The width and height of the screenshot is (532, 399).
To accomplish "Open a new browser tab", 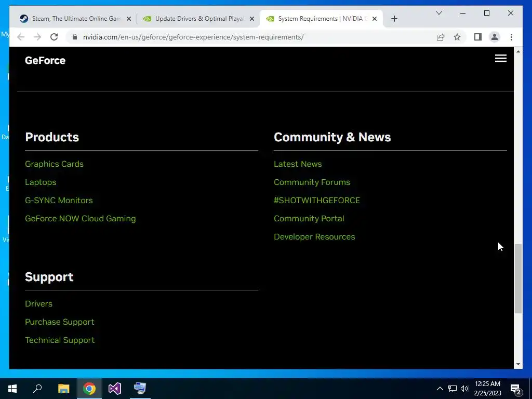I will (x=394, y=19).
